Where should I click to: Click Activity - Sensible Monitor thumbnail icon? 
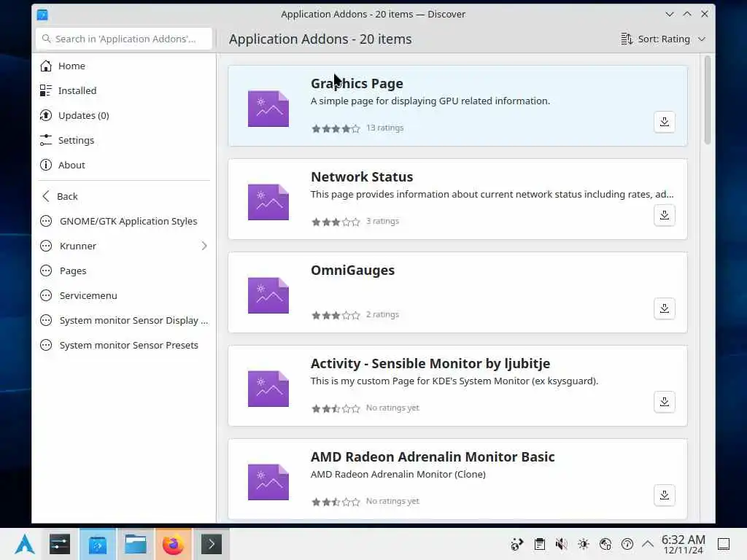(x=268, y=389)
